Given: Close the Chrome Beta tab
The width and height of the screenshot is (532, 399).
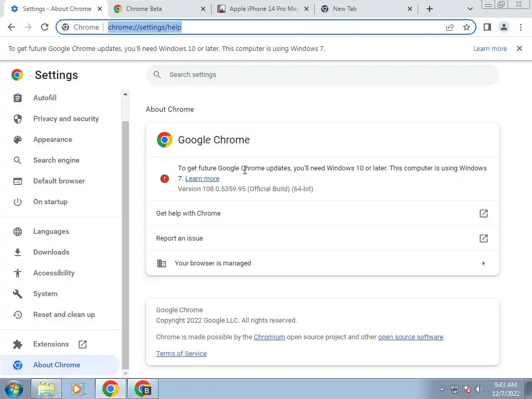Looking at the screenshot, I should pyautogui.click(x=203, y=9).
